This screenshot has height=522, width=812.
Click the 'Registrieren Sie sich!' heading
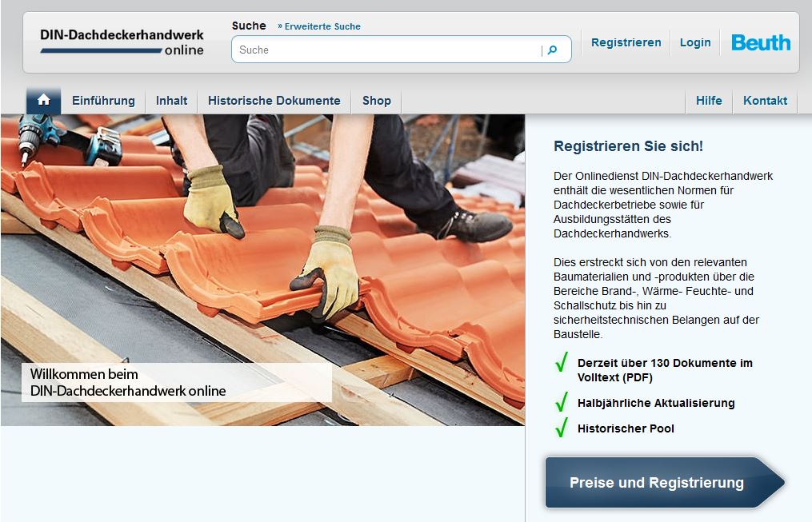(628, 146)
